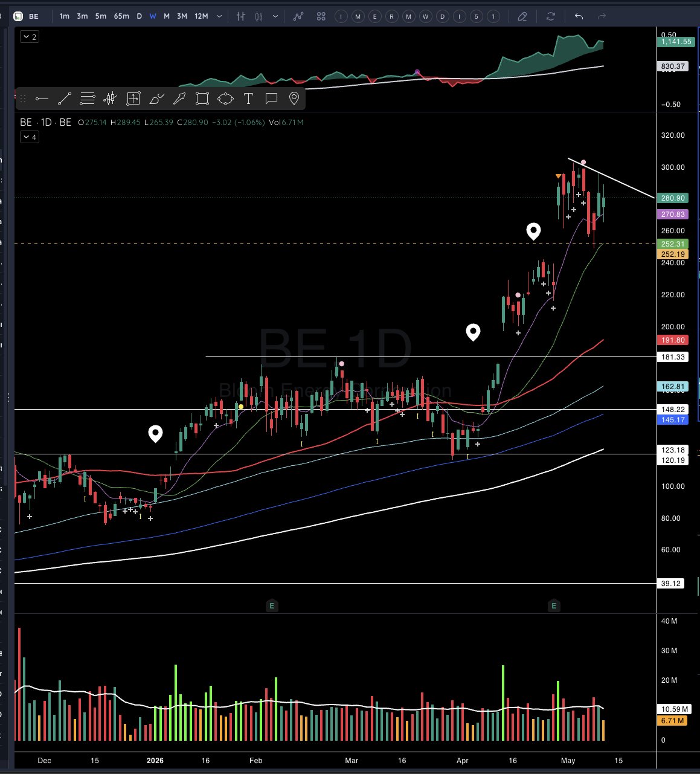Open the comment callout tool
This screenshot has width=700, height=774.
coord(271,98)
